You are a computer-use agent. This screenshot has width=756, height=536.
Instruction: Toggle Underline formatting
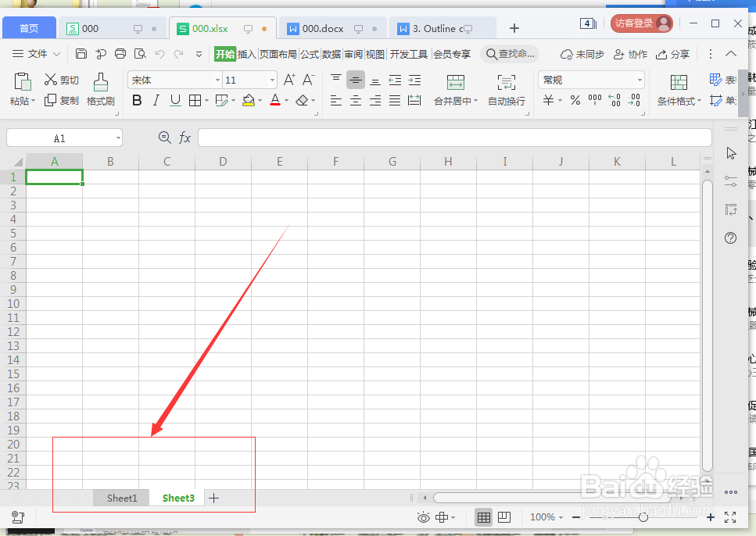pos(175,100)
